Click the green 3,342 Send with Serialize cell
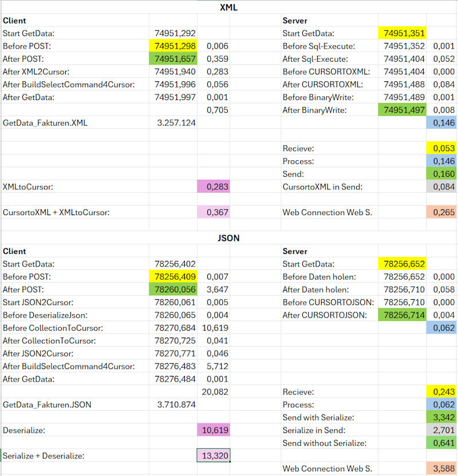The image size is (458, 476). pos(441,417)
